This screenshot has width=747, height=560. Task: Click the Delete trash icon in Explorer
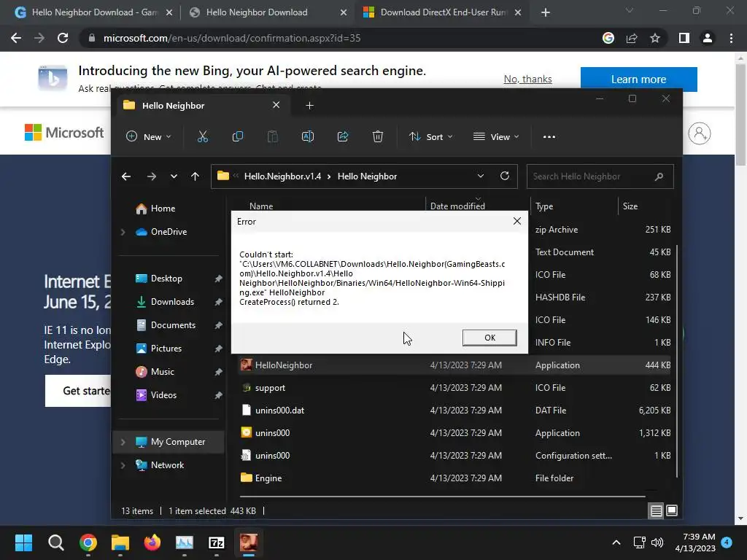(x=377, y=136)
